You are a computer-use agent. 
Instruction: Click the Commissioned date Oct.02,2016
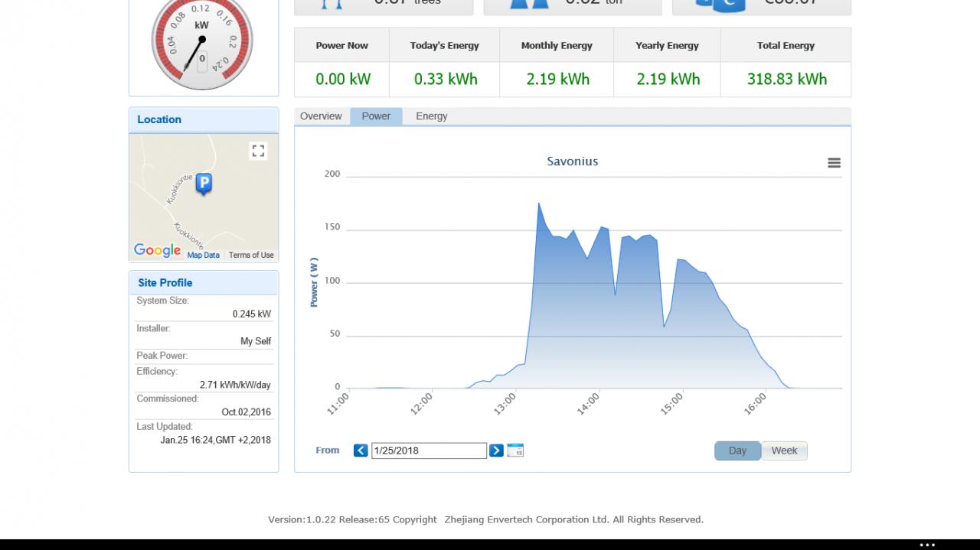[247, 412]
